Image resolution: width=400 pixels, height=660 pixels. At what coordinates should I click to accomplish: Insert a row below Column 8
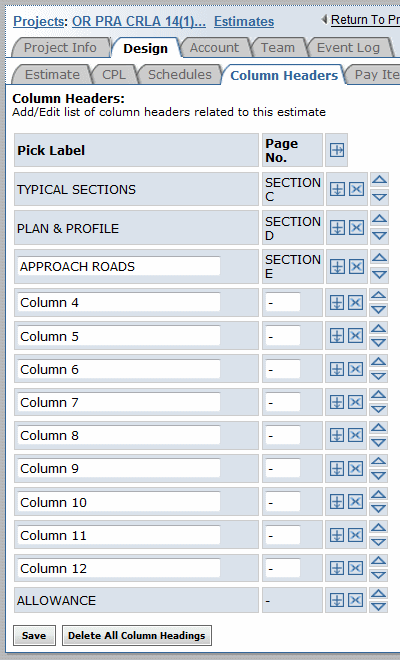(336, 435)
